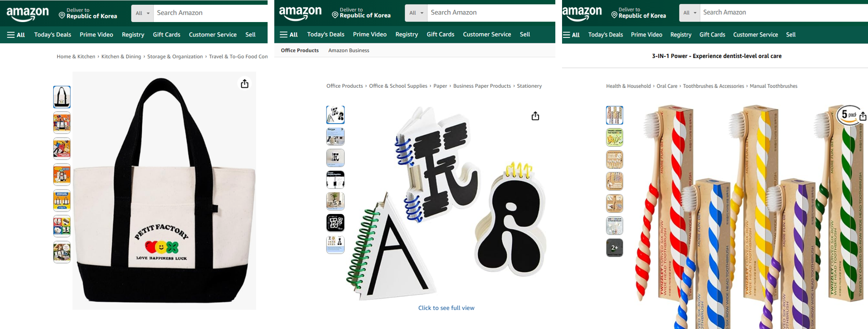
Task: Click the share icon on tote bag image
Action: tap(245, 84)
